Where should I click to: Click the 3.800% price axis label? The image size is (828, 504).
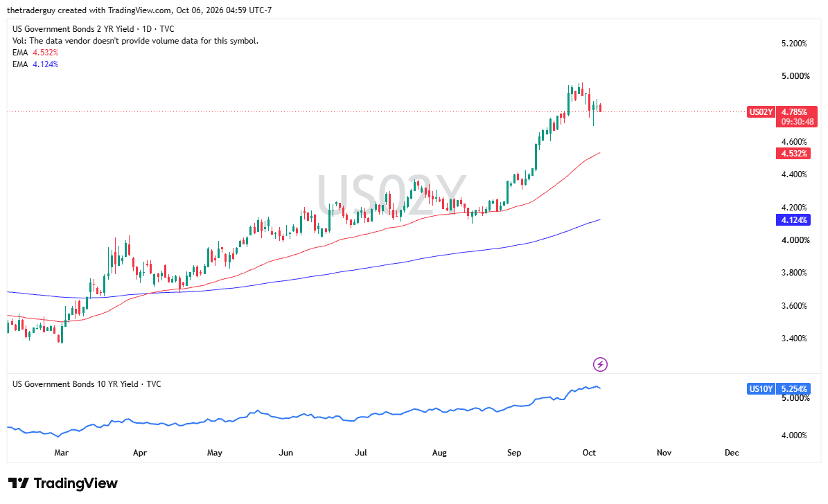point(794,273)
